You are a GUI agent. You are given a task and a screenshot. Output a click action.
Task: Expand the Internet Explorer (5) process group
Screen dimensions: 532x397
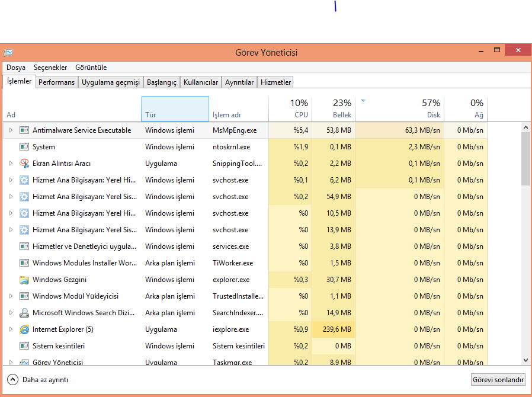point(11,329)
